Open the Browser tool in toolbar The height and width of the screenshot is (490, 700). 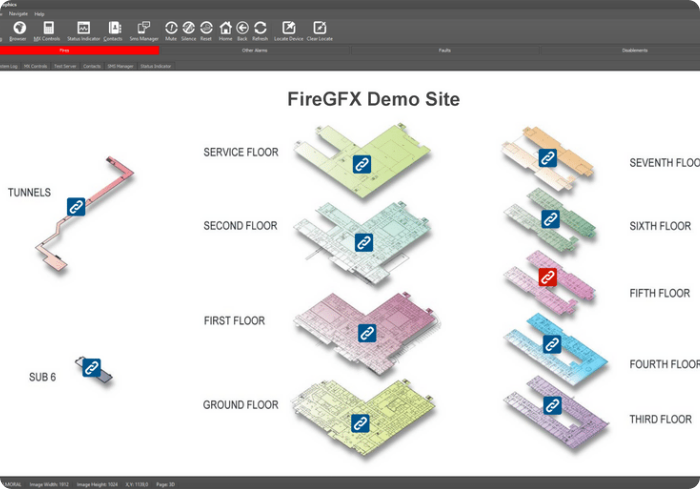18,30
